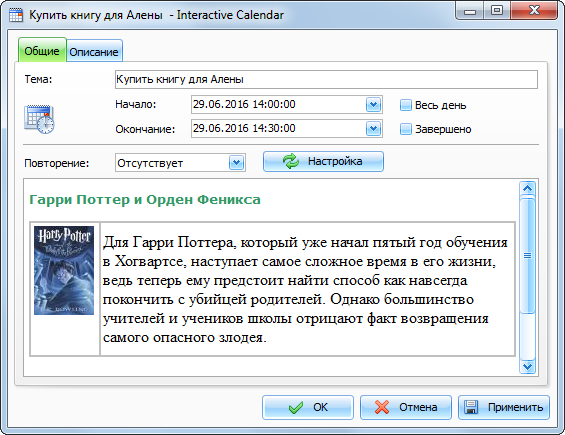Click the description scrollbar thumb
This screenshot has height=435, width=565.
[528, 256]
